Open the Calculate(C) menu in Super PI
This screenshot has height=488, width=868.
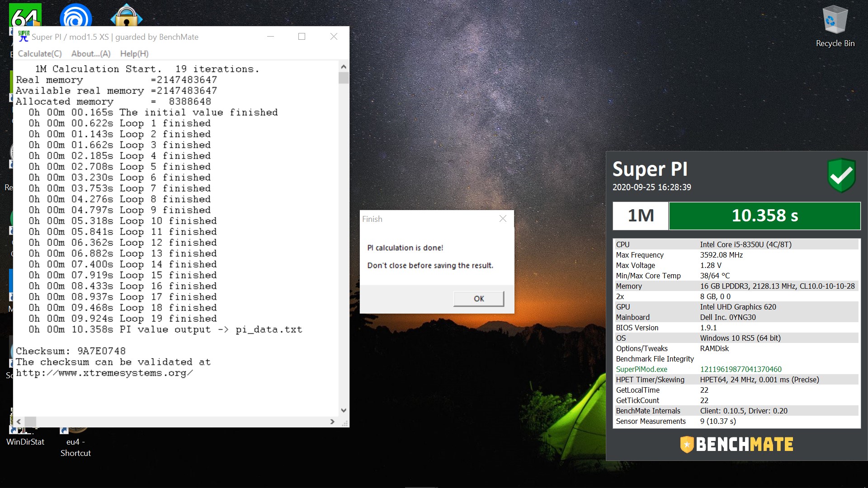click(40, 54)
